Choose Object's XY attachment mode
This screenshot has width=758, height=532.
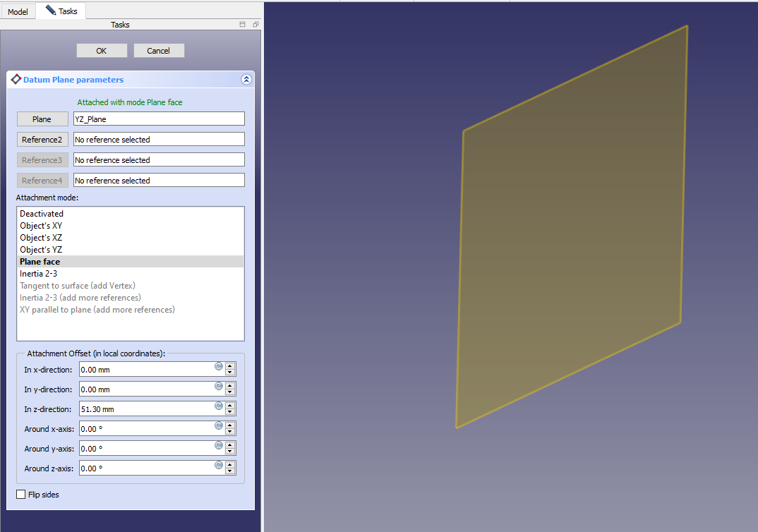pos(41,226)
